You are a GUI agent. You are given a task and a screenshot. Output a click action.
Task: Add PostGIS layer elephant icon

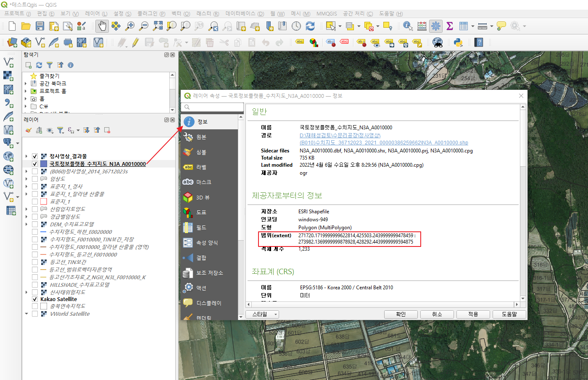pos(8,143)
